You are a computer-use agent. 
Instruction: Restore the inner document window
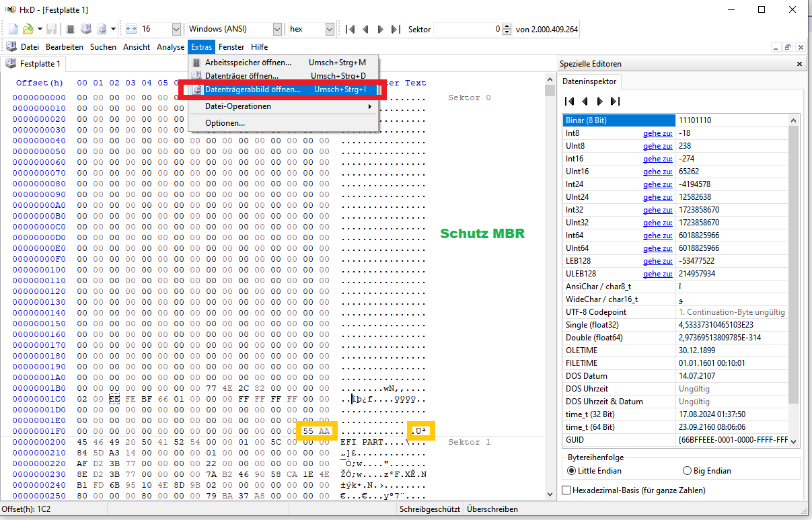[788, 47]
